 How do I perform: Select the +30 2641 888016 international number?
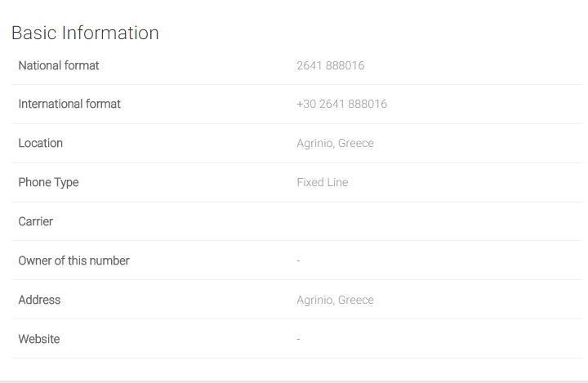tap(341, 104)
